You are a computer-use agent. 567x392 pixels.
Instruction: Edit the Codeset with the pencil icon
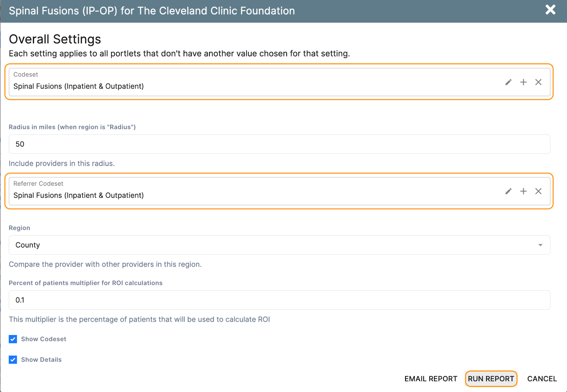point(509,82)
